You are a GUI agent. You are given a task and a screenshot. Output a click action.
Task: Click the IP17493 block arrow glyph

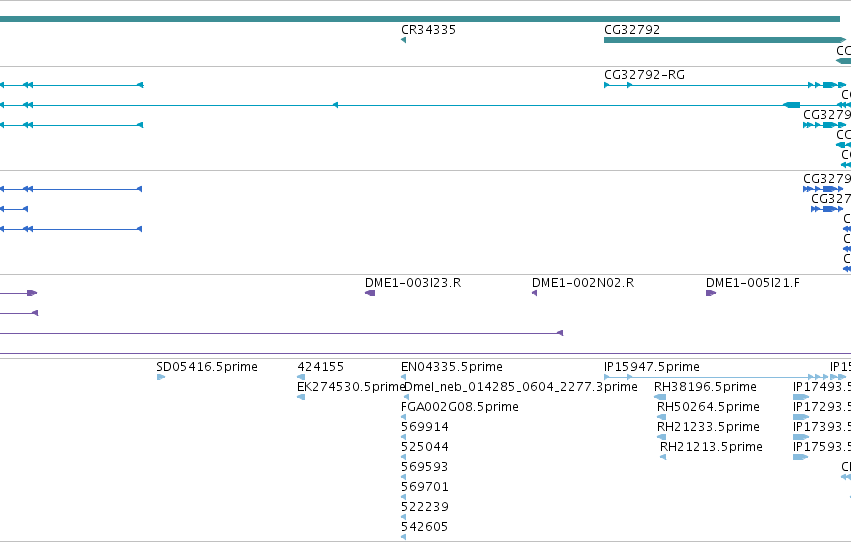(x=801, y=397)
